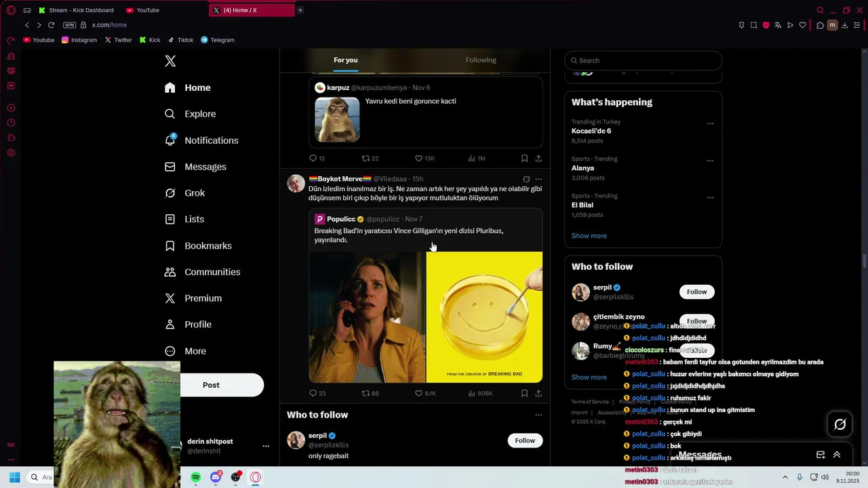Viewport: 868px width, 488px height.
Task: Click the heart bookmark icon in toolbar
Action: 802,25
